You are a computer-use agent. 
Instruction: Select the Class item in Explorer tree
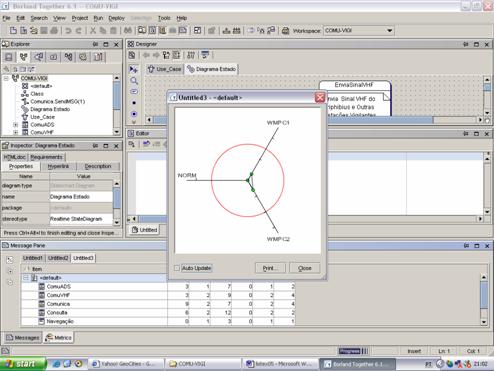(x=37, y=94)
